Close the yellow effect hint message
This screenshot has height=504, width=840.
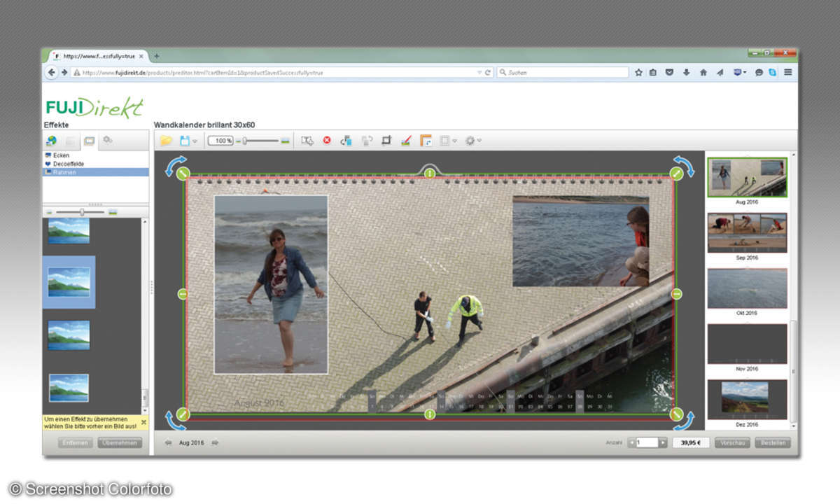[143, 423]
